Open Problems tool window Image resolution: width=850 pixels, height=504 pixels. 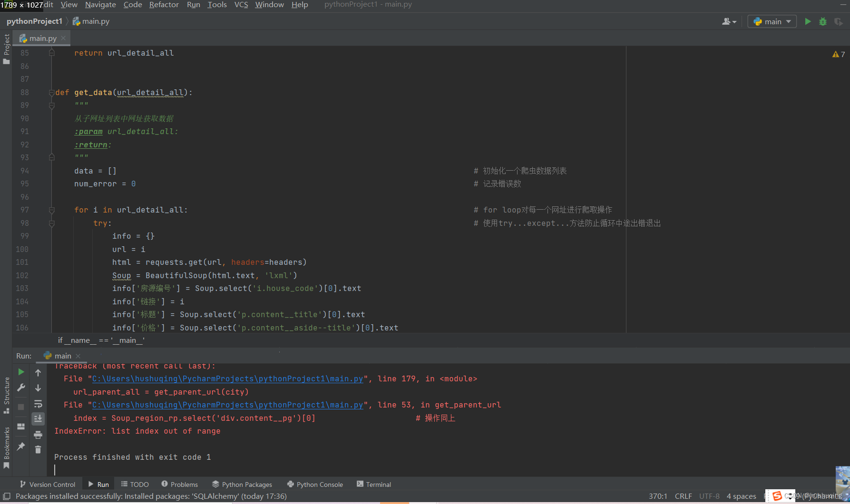179,485
